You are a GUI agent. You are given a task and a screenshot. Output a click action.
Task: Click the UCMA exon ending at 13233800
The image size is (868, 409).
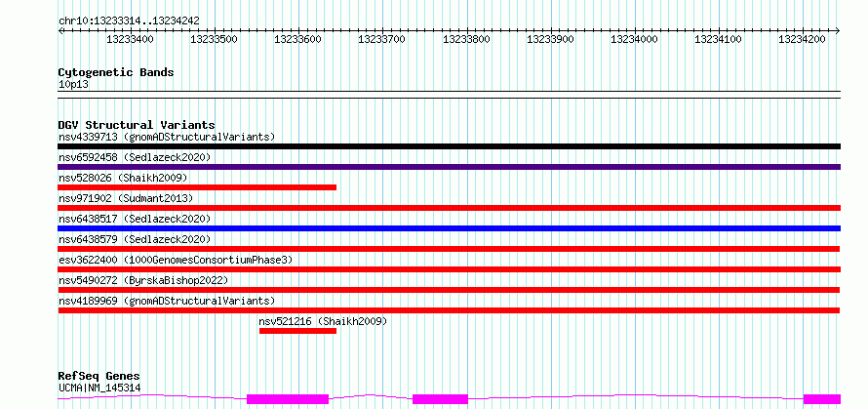(x=441, y=399)
